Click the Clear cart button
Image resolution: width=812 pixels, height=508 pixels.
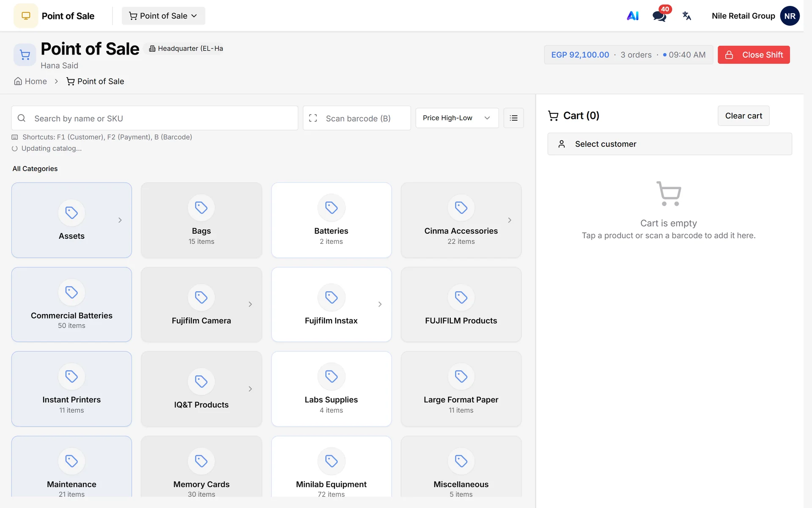[x=743, y=116]
